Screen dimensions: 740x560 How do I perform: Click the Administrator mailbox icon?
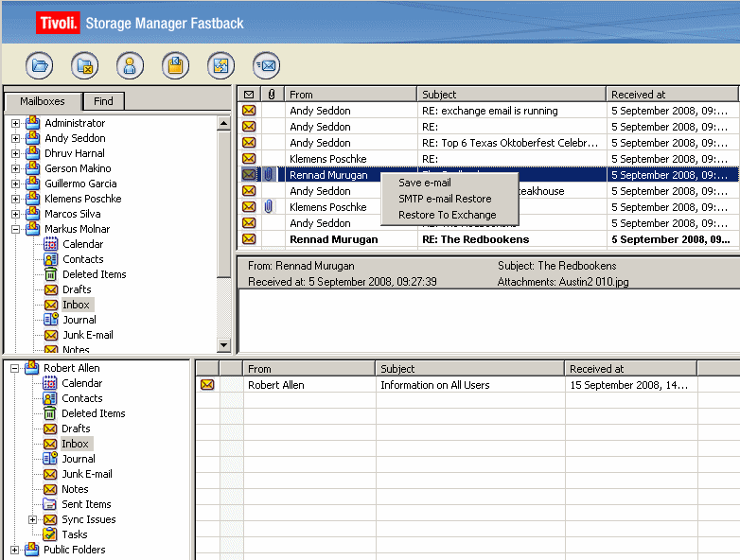[32, 123]
